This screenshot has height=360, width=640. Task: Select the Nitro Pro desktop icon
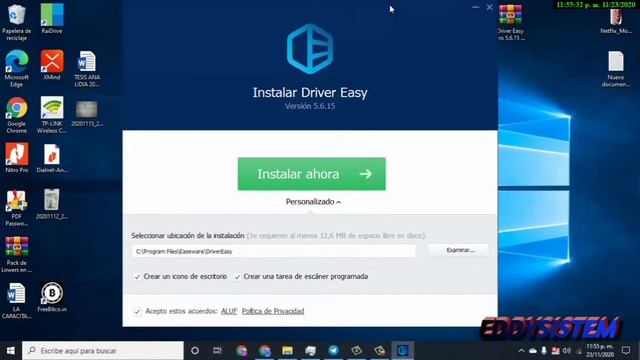coord(16,158)
